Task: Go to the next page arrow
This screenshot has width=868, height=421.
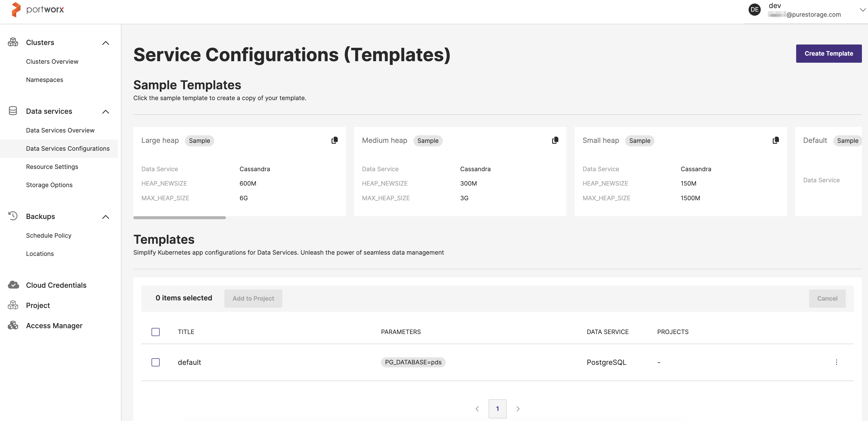Action: tap(518, 409)
